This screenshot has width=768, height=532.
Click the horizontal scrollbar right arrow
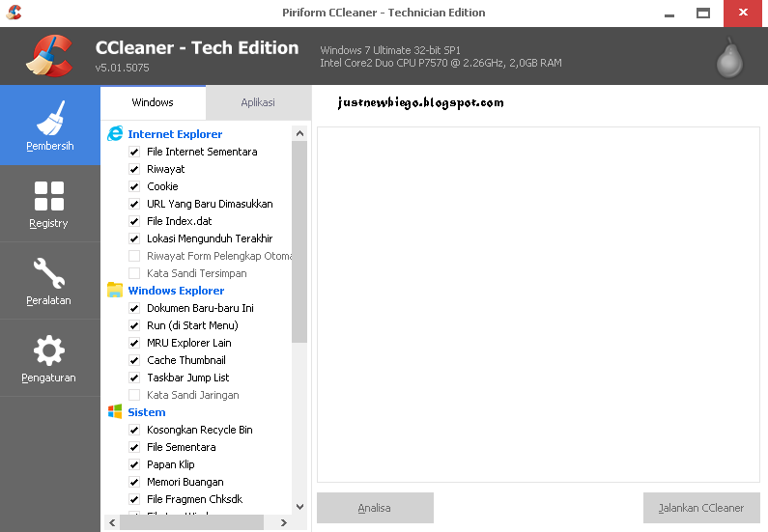(284, 522)
